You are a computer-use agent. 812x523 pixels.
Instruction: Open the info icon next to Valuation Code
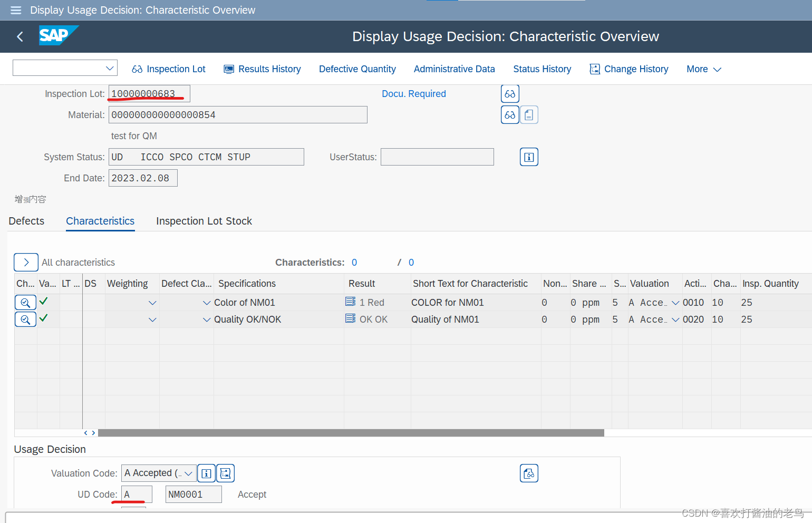pyautogui.click(x=206, y=473)
